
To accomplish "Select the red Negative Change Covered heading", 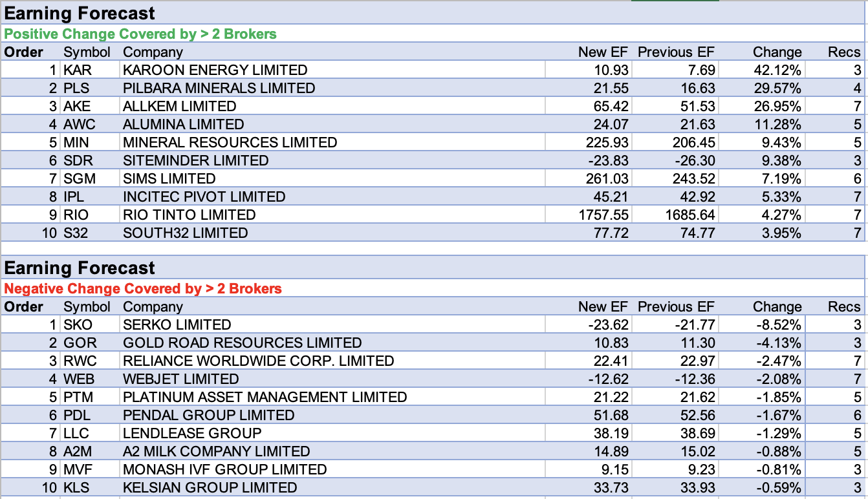I will tap(143, 288).
